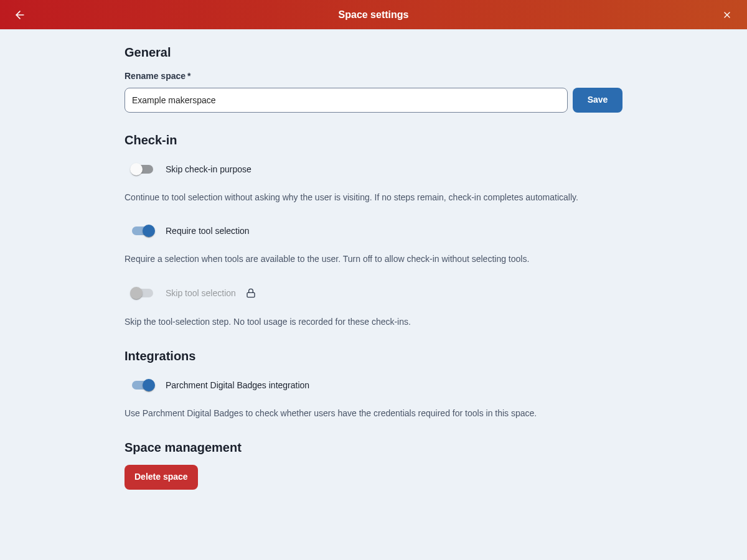The image size is (747, 560).
Task: Save the renamed space
Action: tap(598, 100)
